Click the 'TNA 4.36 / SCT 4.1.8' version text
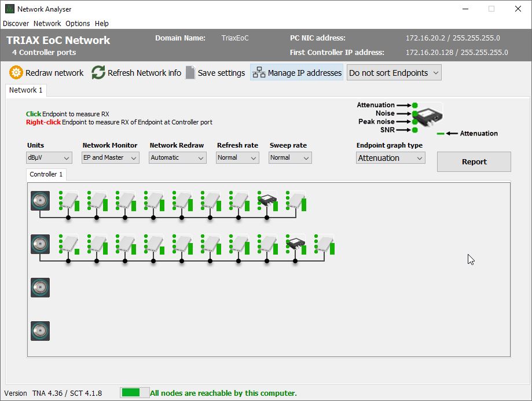This screenshot has width=532, height=401. pyautogui.click(x=67, y=393)
